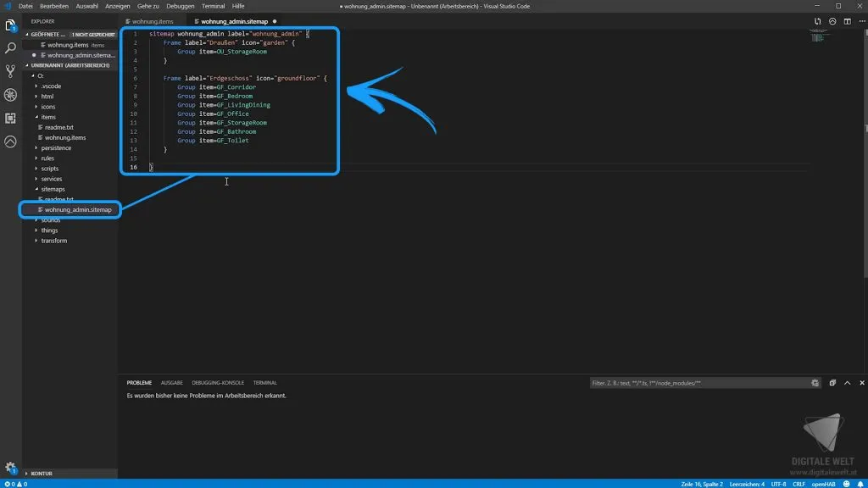This screenshot has height=488, width=868.
Task: Close the bottom panel
Action: [861, 383]
